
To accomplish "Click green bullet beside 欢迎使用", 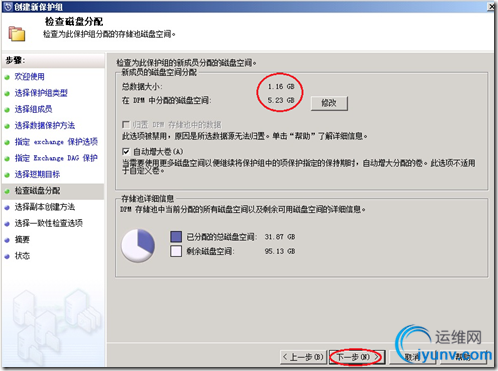I will [7, 77].
